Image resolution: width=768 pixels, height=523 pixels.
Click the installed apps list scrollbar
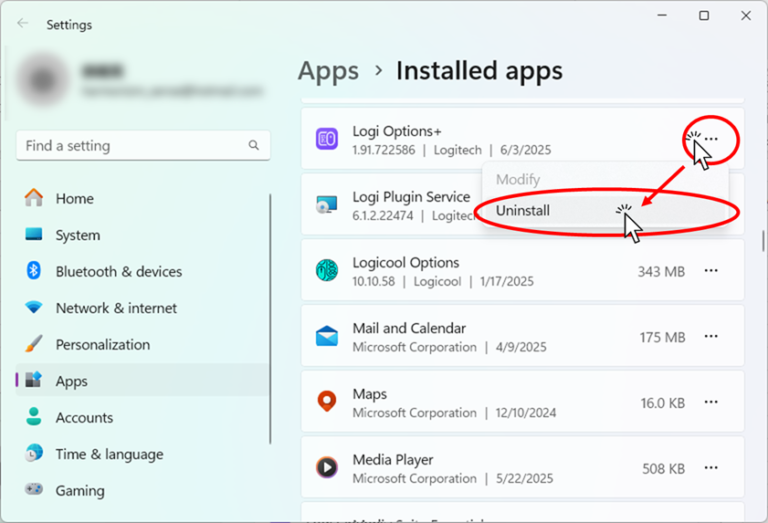[763, 240]
